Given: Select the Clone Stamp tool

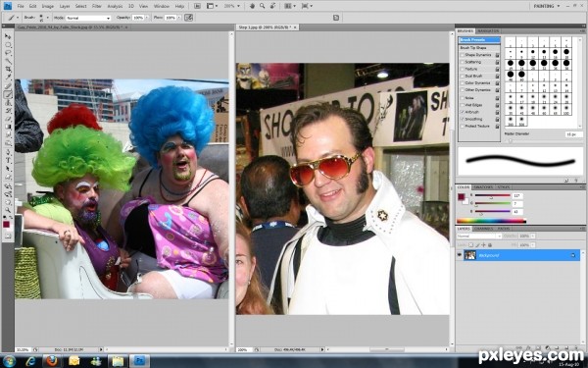Looking at the screenshot, I should [8, 102].
